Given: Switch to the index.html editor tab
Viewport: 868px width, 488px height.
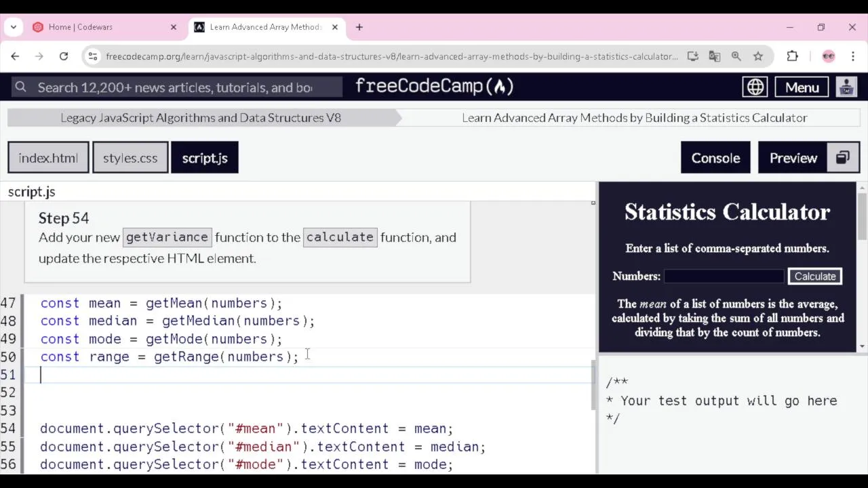Looking at the screenshot, I should pyautogui.click(x=48, y=158).
